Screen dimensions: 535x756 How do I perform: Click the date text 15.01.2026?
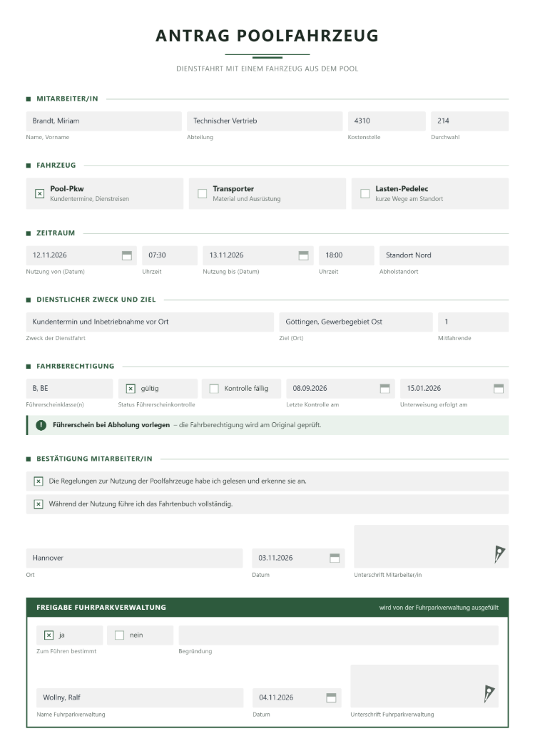click(x=424, y=389)
